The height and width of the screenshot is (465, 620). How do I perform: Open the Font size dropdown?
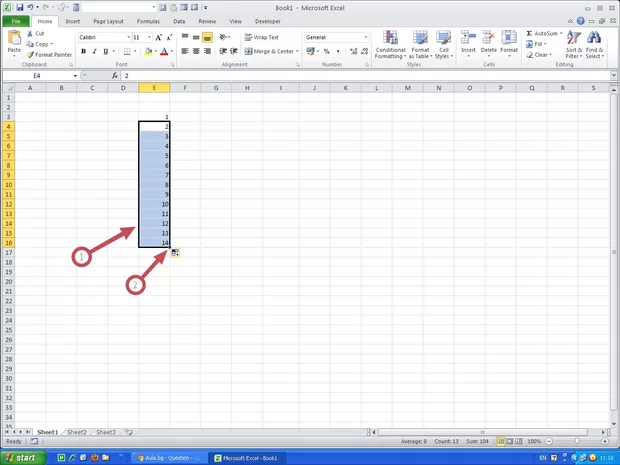pyautogui.click(x=149, y=37)
